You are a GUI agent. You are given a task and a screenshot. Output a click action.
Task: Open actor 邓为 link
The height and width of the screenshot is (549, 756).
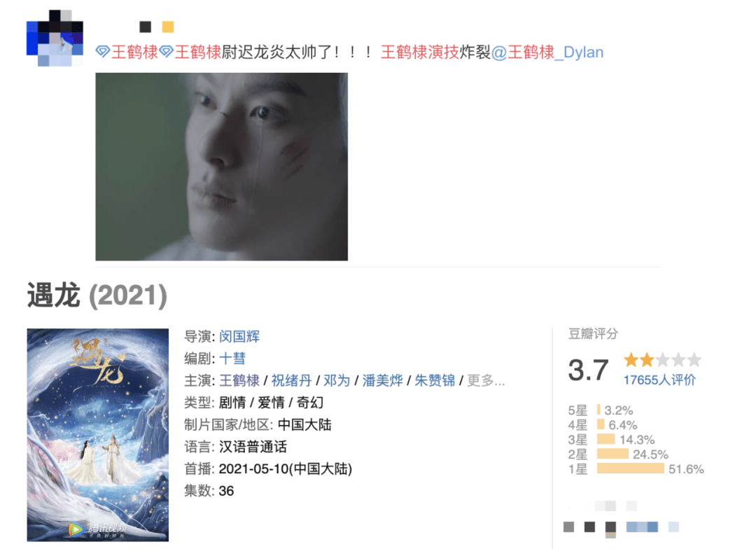tap(337, 381)
